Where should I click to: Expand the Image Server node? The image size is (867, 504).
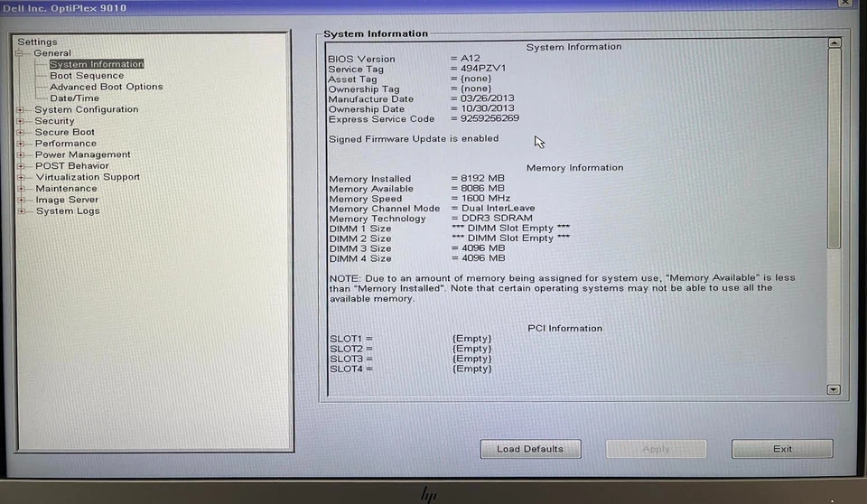[x=21, y=201]
